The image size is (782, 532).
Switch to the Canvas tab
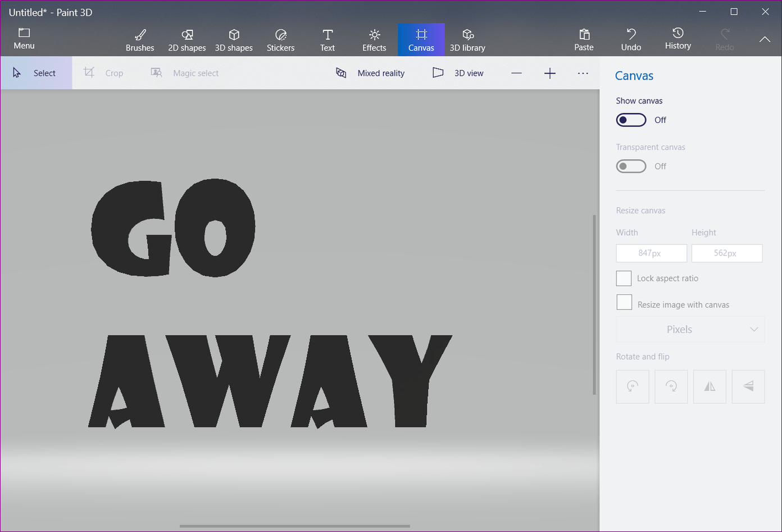(x=421, y=40)
